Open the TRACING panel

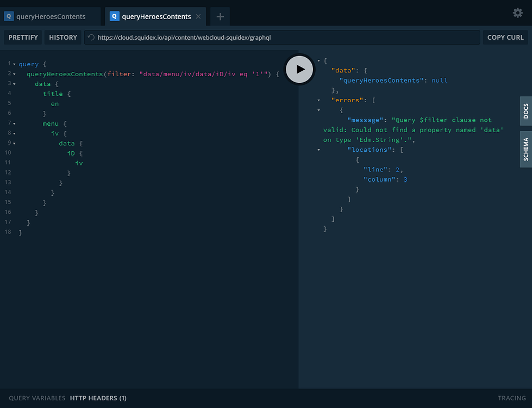[x=511, y=398]
